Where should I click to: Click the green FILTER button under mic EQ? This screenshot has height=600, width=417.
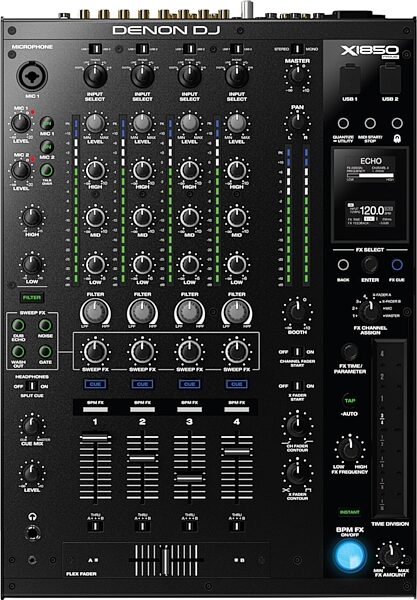tap(32, 297)
